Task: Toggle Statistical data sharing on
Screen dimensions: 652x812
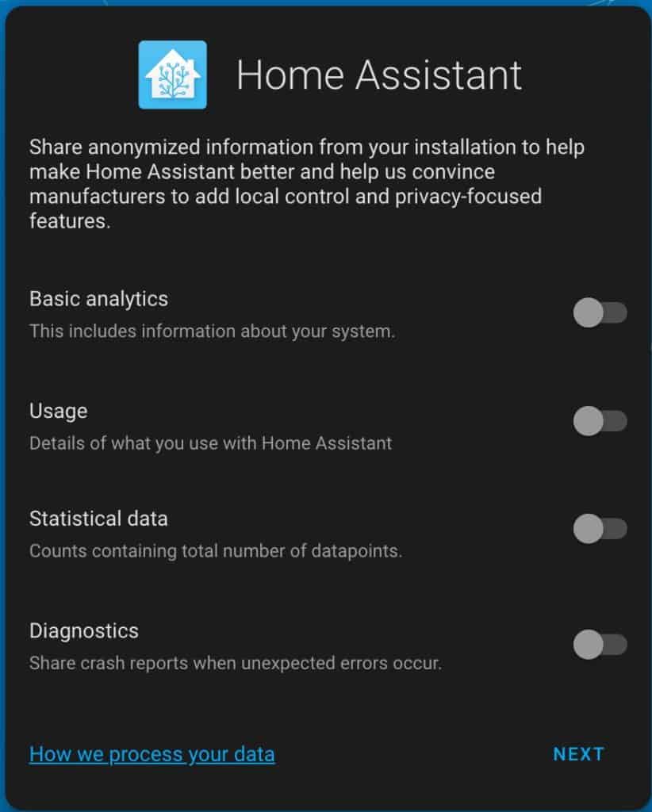Action: (x=600, y=528)
